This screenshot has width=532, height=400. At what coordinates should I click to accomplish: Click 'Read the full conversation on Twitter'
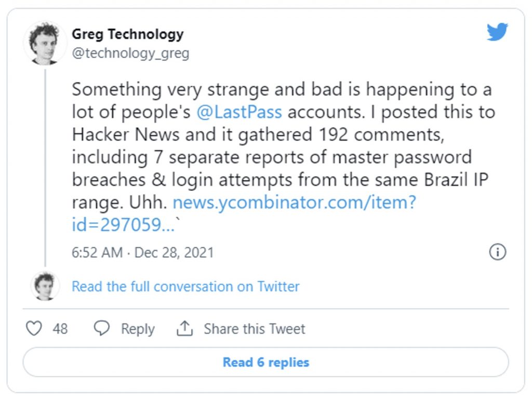pos(185,286)
